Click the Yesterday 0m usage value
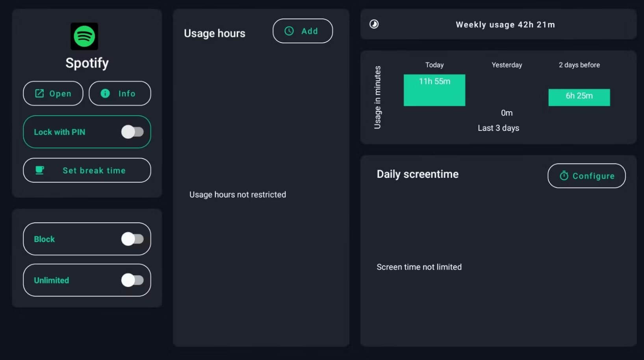This screenshot has height=360, width=644. pyautogui.click(x=507, y=113)
